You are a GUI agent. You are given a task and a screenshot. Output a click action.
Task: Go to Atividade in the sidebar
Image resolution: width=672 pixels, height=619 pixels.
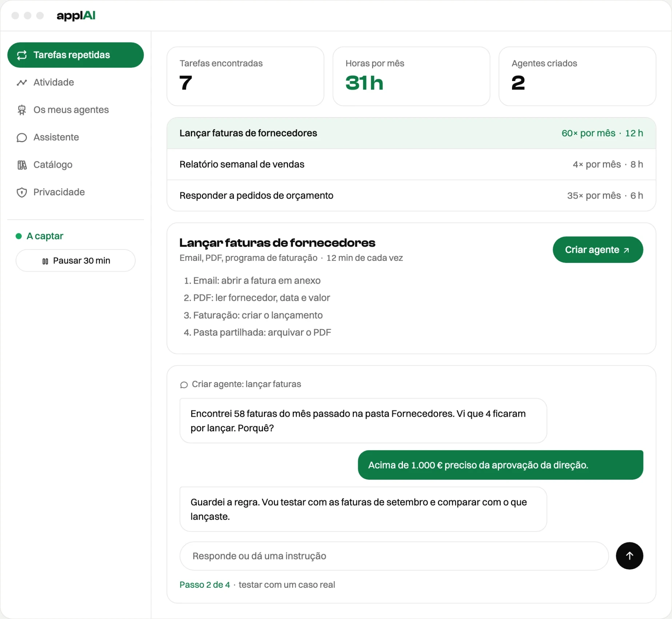pyautogui.click(x=76, y=83)
